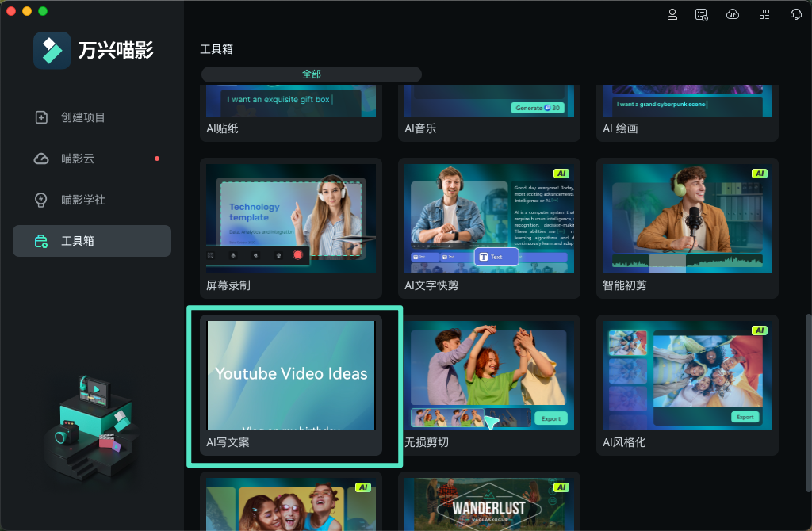Click the AI贴纸 label text
This screenshot has width=812, height=531.
pos(222,129)
